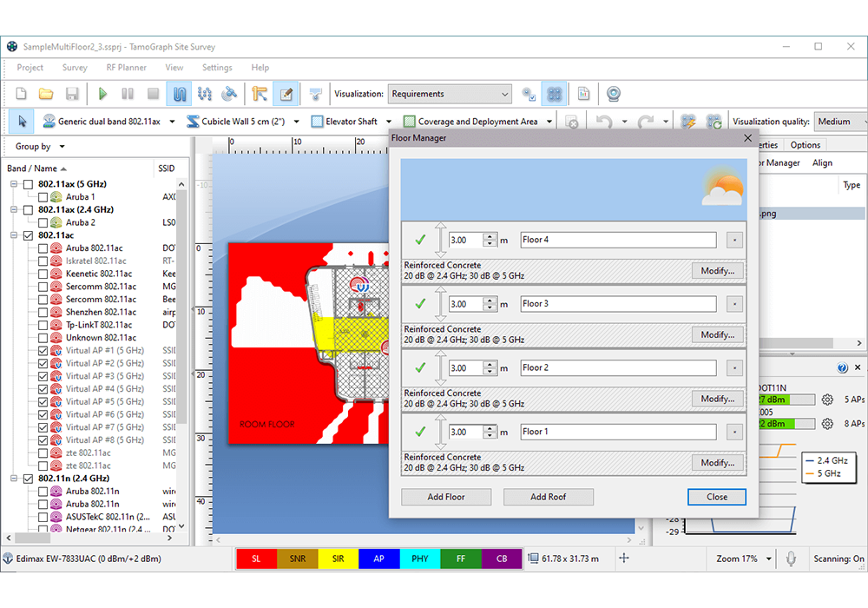Click the crosshair icon in the status bar
Viewport: 868px width, 608px height.
624,558
